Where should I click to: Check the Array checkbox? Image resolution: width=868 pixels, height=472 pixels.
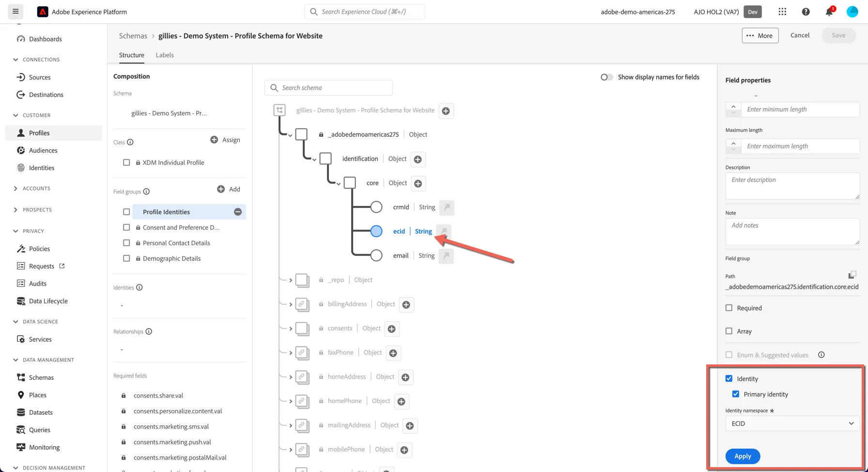[x=729, y=331]
